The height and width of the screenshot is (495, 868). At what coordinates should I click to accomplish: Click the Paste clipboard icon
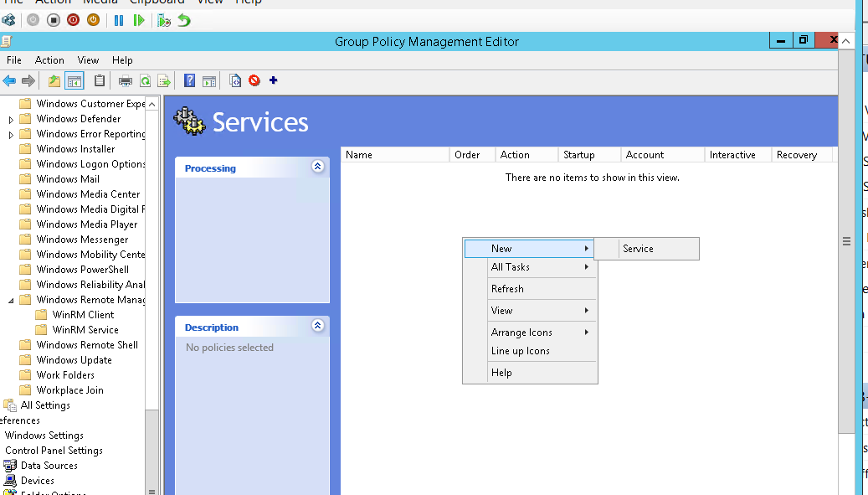[100, 81]
